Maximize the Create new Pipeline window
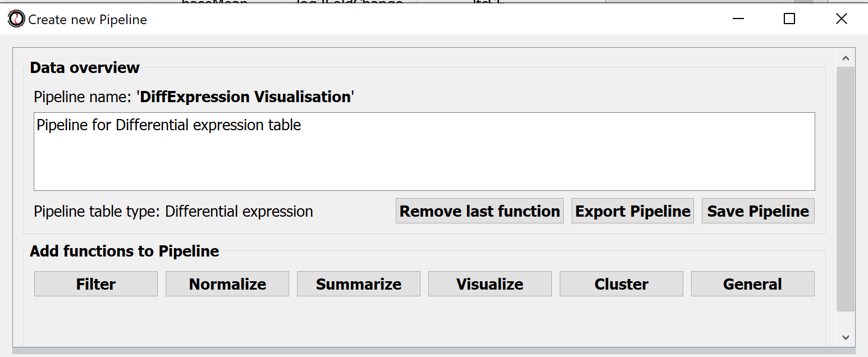Screen dimensions: 868x357 pos(789,19)
